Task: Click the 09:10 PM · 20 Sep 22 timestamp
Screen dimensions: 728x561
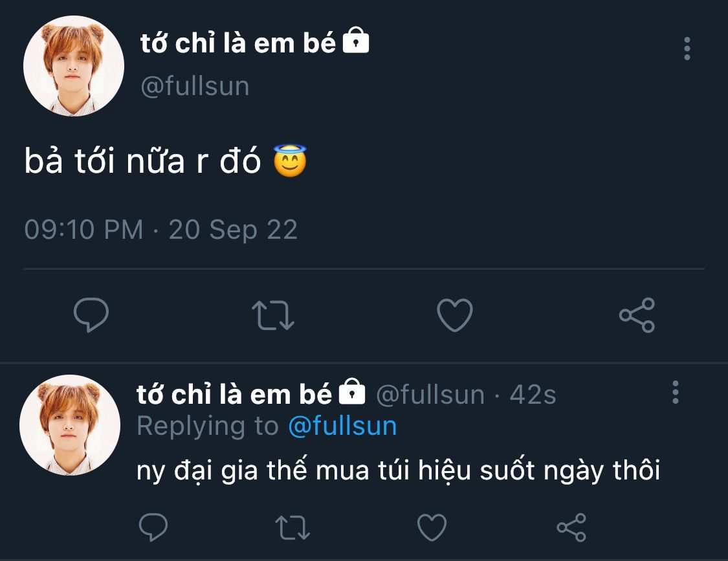Action: 160,230
